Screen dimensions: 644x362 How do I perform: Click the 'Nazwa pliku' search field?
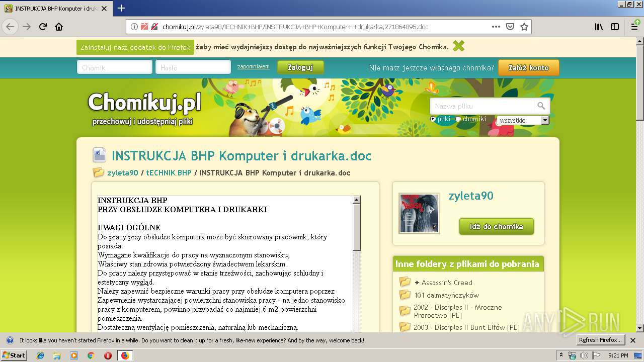tap(482, 106)
